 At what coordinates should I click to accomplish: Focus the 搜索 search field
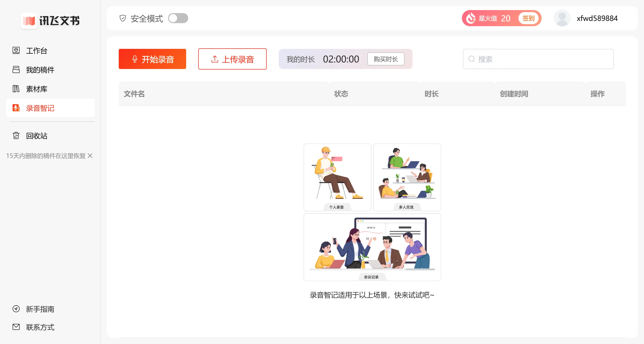[x=538, y=59]
